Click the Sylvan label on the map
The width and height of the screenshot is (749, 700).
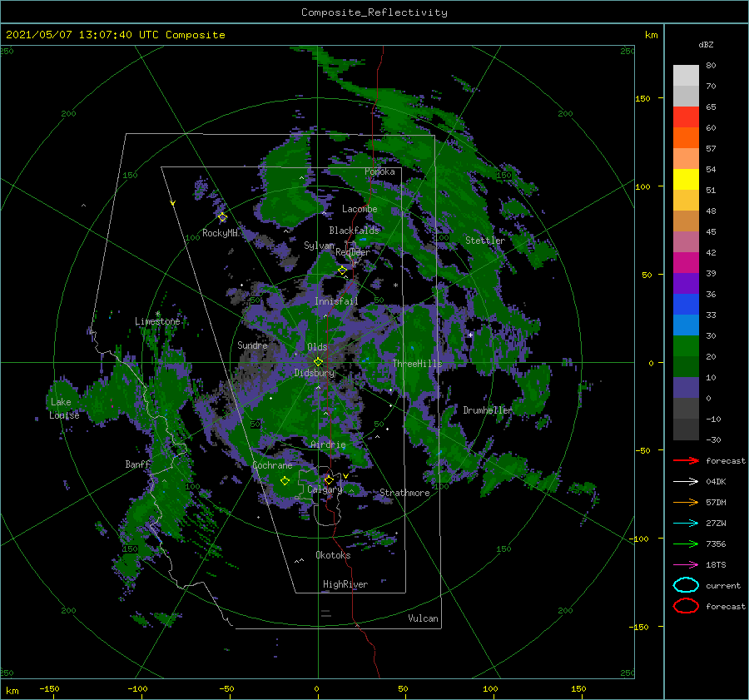tap(319, 246)
